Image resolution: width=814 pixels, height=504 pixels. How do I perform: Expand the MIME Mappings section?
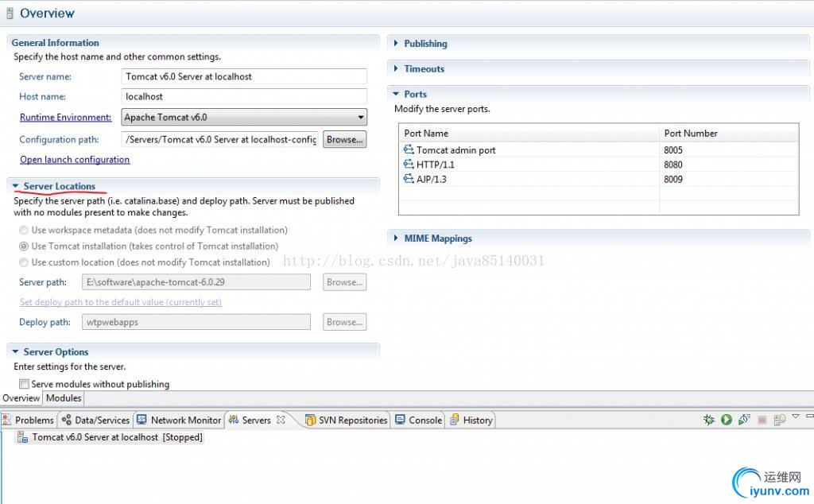pos(396,238)
